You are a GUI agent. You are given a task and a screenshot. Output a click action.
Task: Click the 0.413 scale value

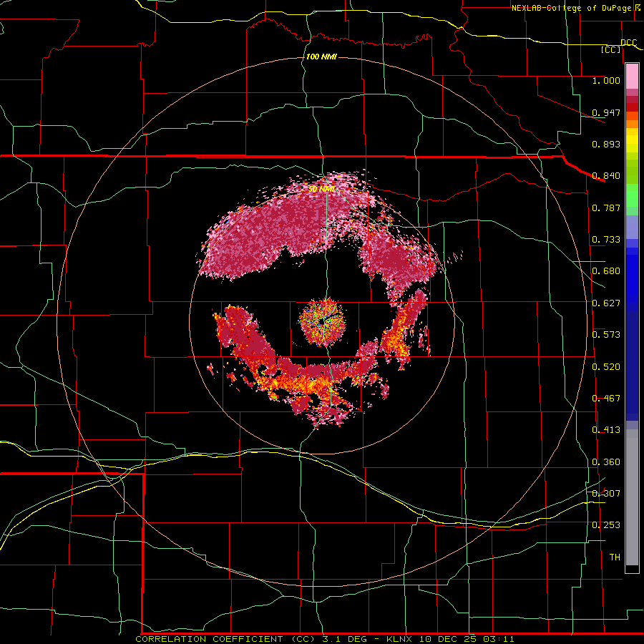606,430
